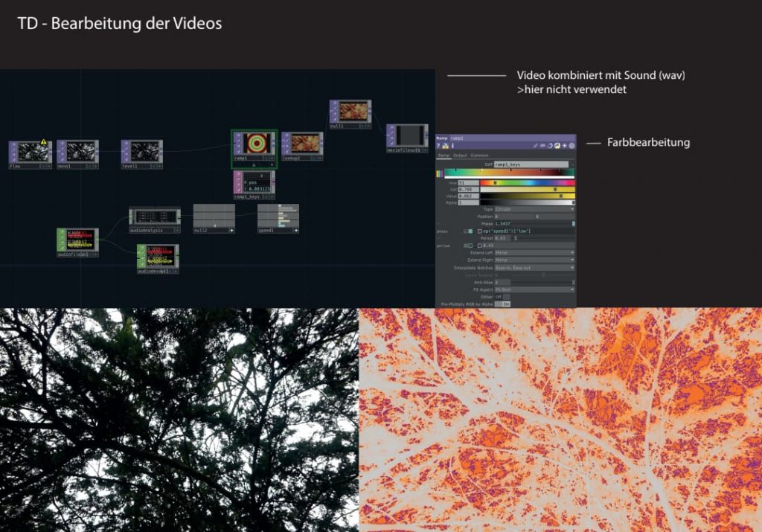The width and height of the screenshot is (762, 532).
Task: Click the plus viewer icon on null2 node
Action: click(231, 231)
